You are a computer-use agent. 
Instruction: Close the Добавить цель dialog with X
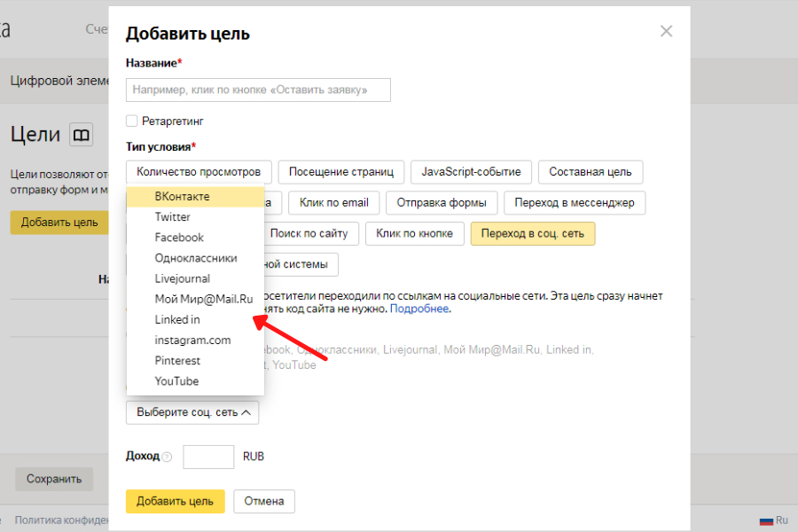[667, 32]
